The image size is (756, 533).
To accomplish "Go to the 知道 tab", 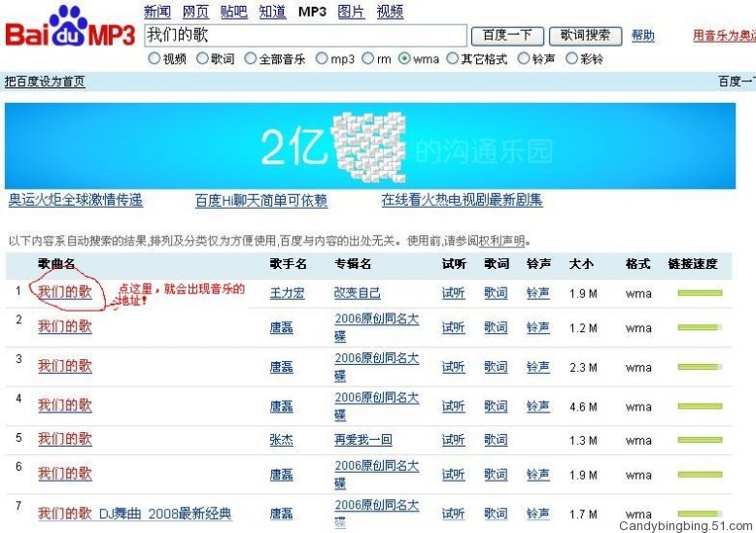I will click(272, 12).
